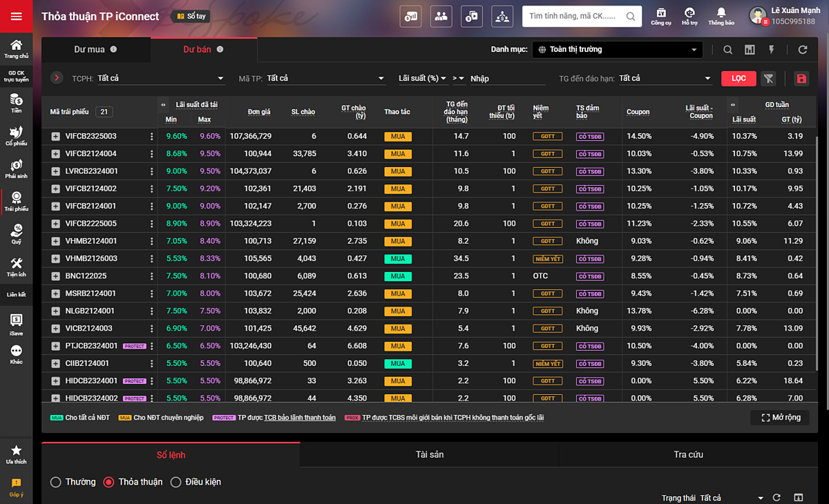
Task: Open Thông báo notifications bell
Action: 721,16
